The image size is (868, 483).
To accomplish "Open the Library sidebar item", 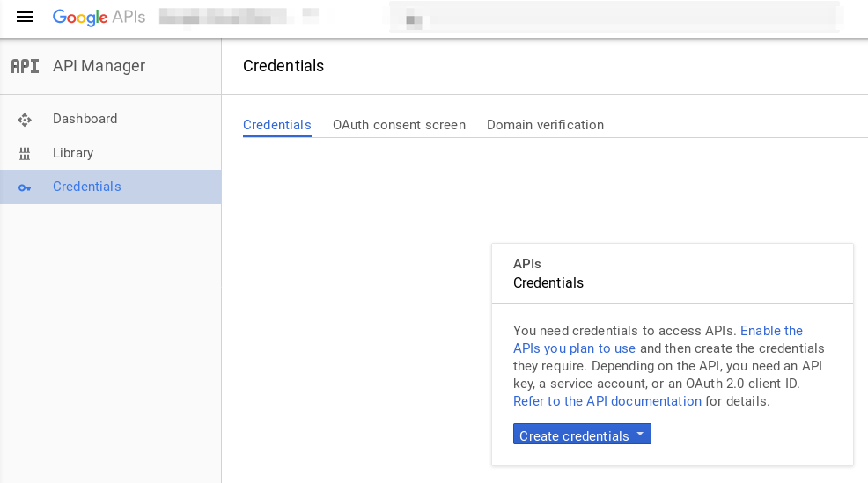I will tap(111, 153).
